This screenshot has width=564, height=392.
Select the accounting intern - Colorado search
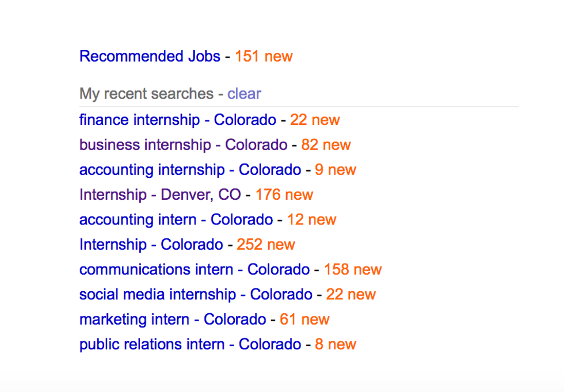[x=176, y=219]
